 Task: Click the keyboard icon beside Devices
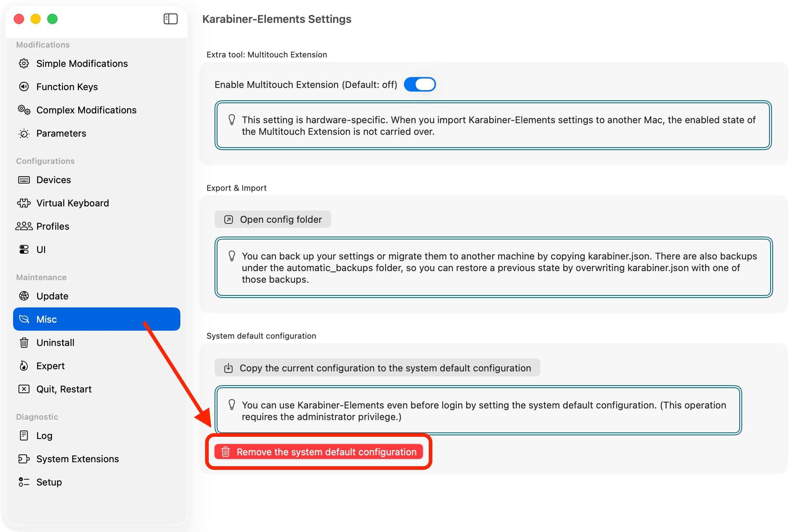24,180
